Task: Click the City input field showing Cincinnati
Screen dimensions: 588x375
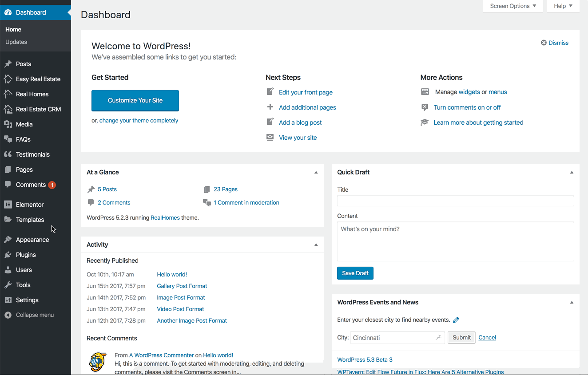Action: coord(398,337)
